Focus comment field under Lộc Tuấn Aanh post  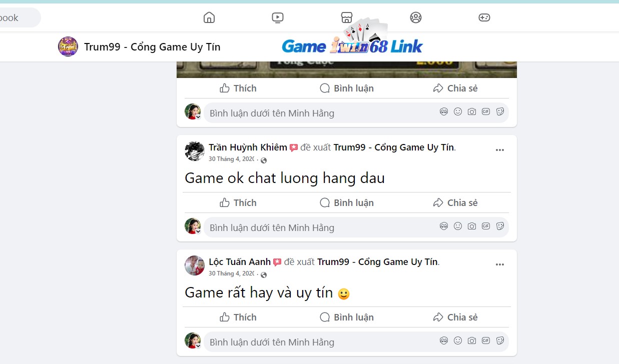pos(320,342)
